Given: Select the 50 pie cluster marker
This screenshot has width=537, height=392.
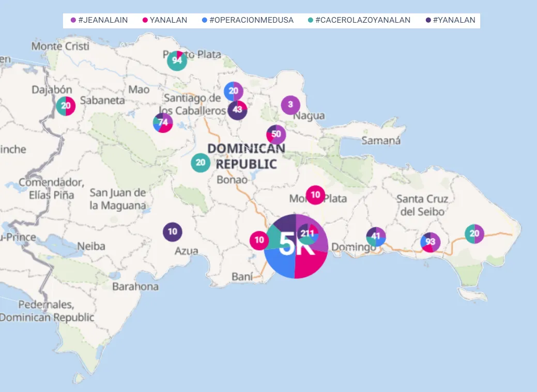Looking at the screenshot, I should [276, 134].
